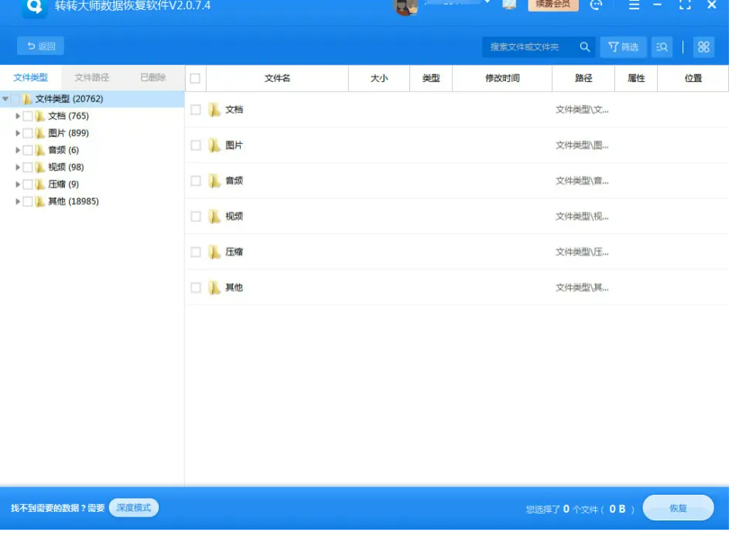
Task: Click the 其他 folder icon in list
Action: pos(214,287)
